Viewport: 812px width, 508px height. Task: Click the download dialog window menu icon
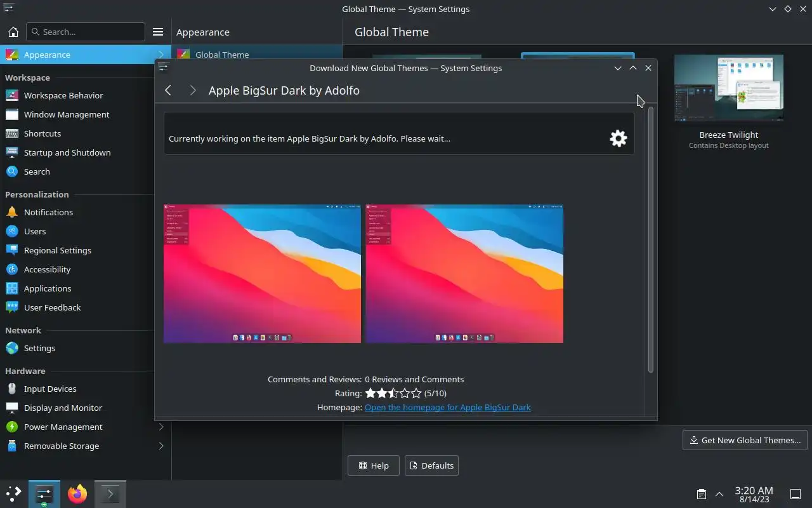coord(163,68)
